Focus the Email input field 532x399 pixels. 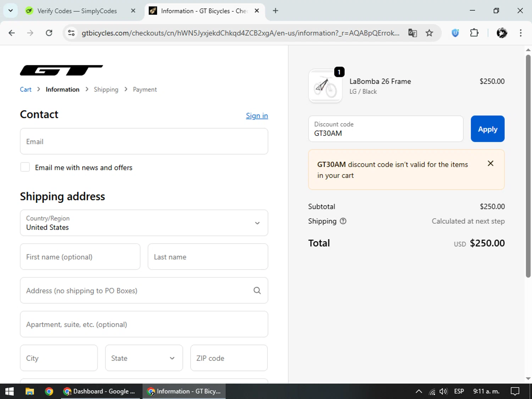coord(144,141)
